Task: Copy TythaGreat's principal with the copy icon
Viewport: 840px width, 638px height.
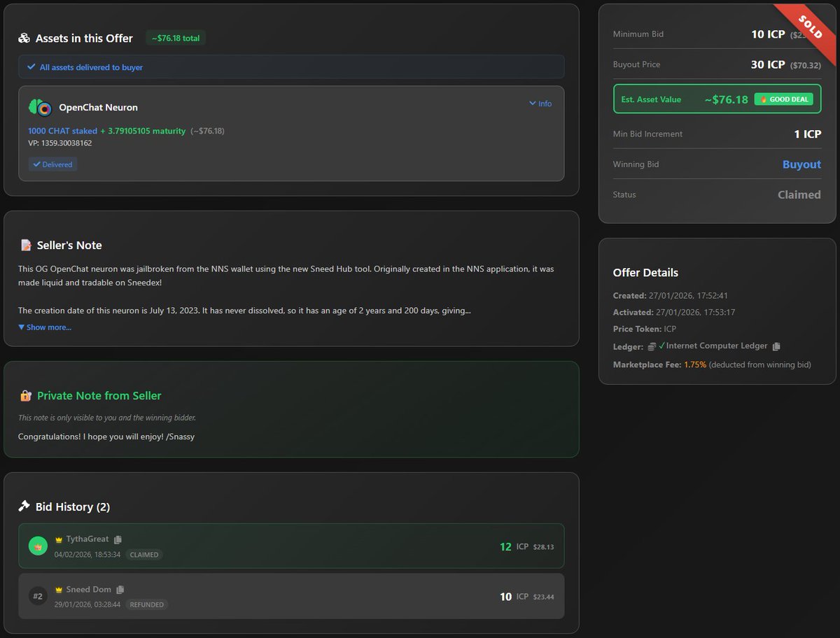Action: (x=118, y=539)
